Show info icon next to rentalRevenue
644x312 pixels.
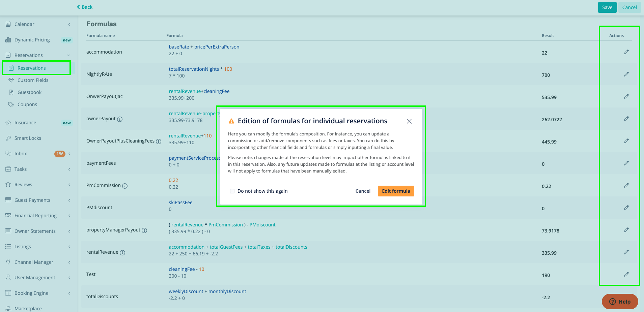click(x=122, y=252)
